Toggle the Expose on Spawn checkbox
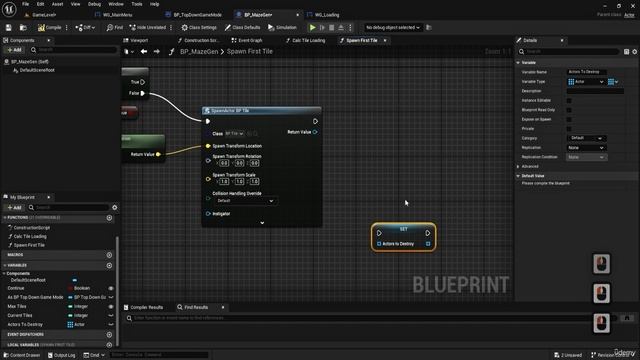 tap(569, 119)
